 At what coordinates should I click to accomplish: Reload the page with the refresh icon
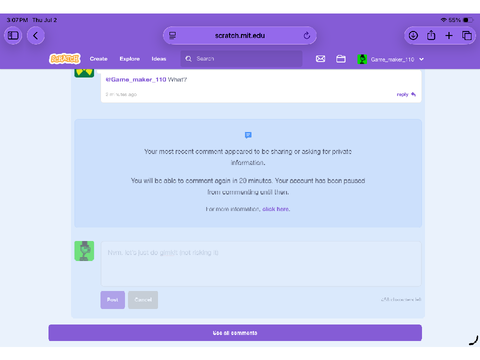point(307,35)
